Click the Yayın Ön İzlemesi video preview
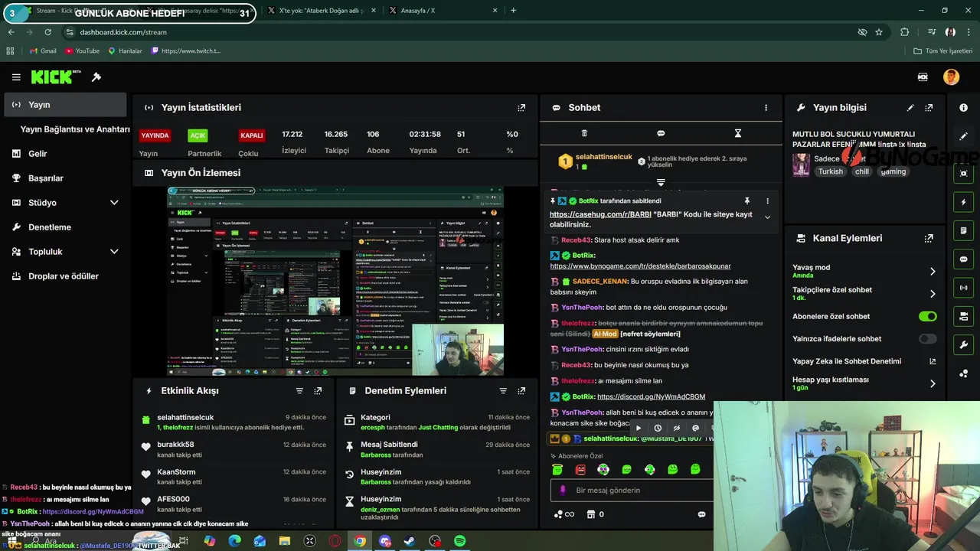This screenshot has width=980, height=551. click(x=335, y=281)
